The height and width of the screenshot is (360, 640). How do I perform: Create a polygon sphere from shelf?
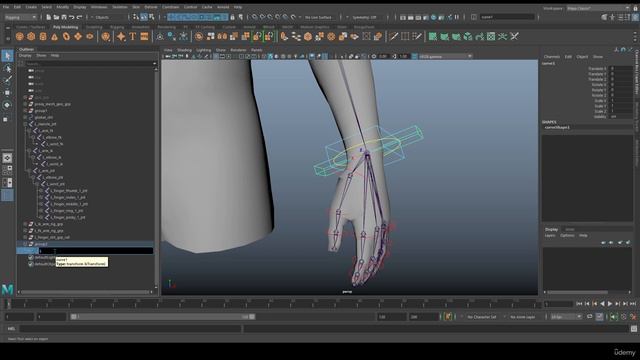20,37
